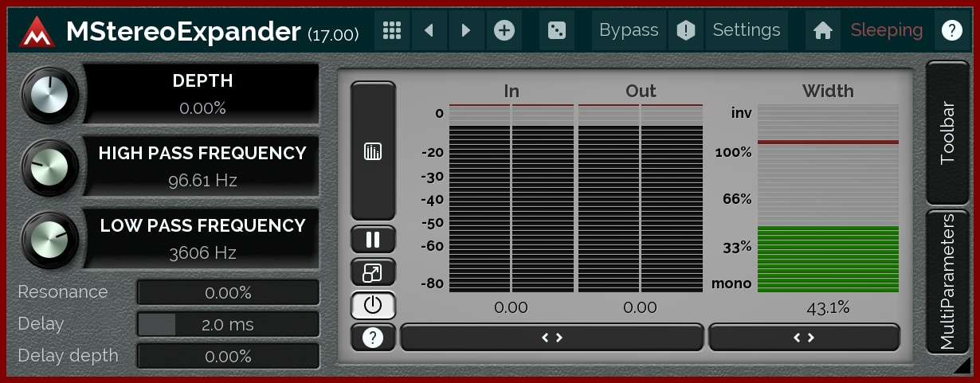Pause the meters display

373,239
